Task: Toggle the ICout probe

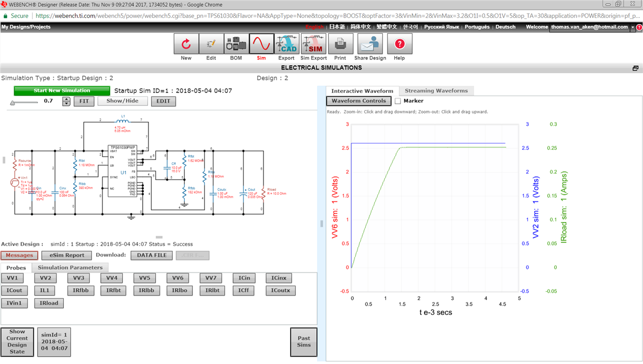Action: 15,290
